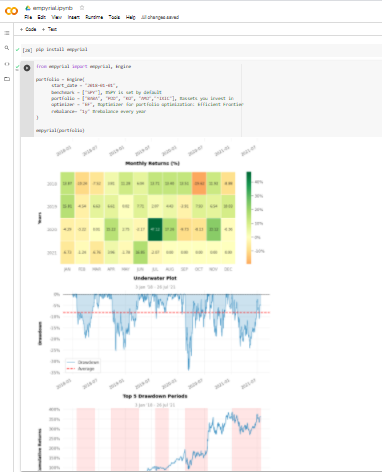Open the View menu
Image resolution: width=382 pixels, height=472 pixels.
[x=56, y=17]
